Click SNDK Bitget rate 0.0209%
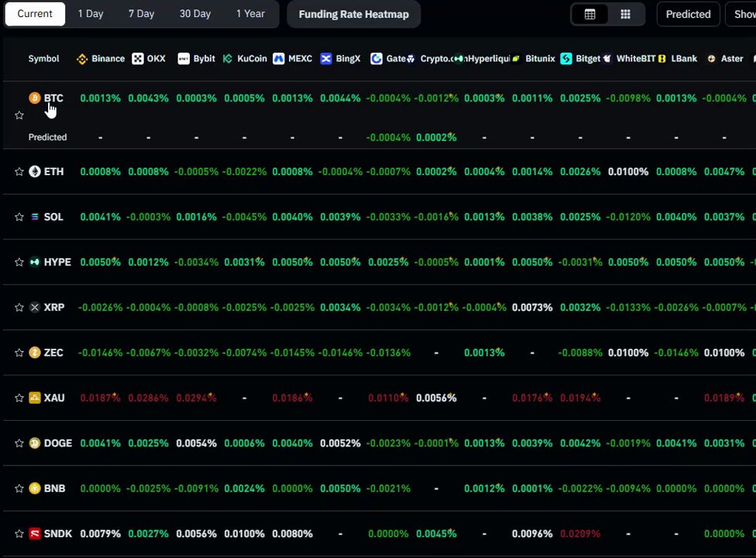 580,534
